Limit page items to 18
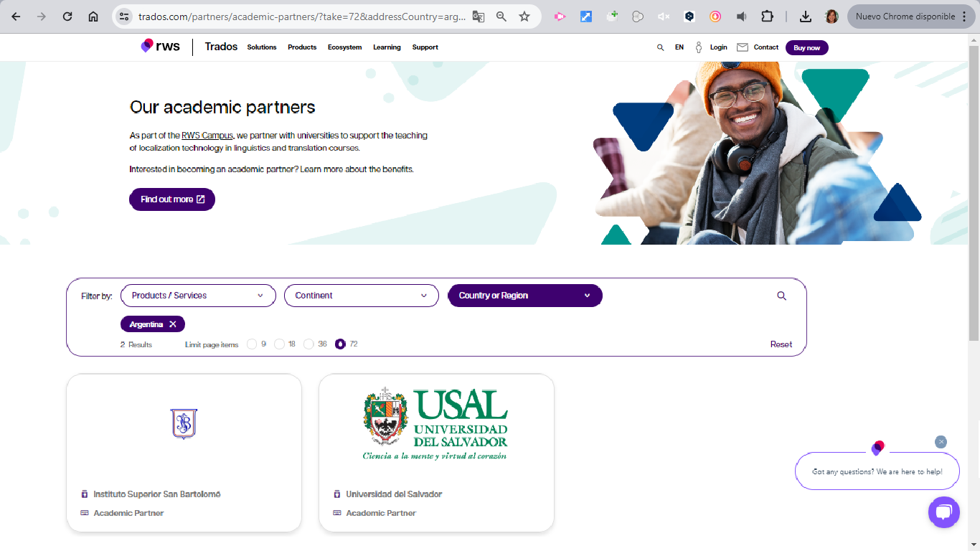This screenshot has width=980, height=551. 280,344
